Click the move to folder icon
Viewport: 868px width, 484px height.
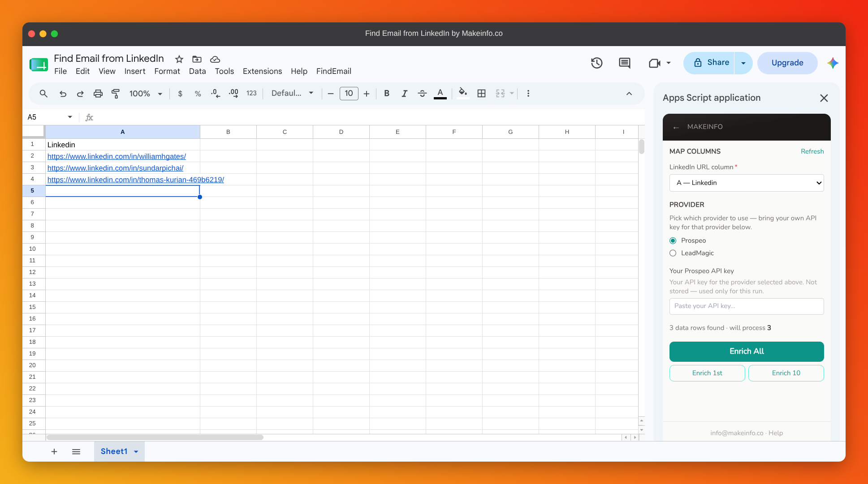197,59
